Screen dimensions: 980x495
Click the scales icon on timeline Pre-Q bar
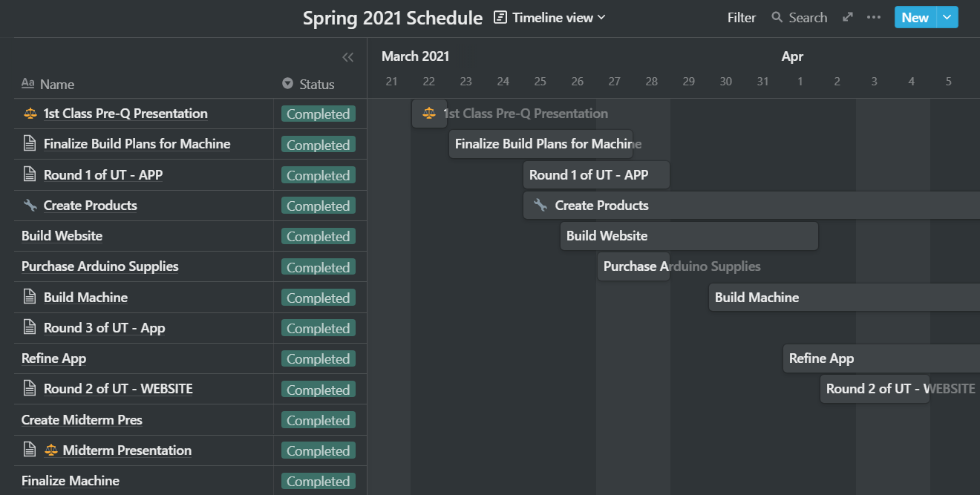(429, 114)
